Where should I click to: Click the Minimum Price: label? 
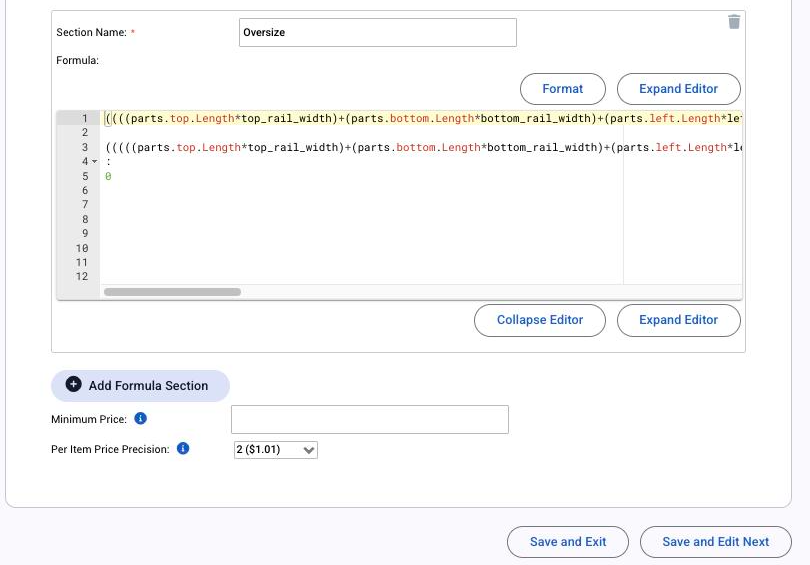tap(89, 419)
